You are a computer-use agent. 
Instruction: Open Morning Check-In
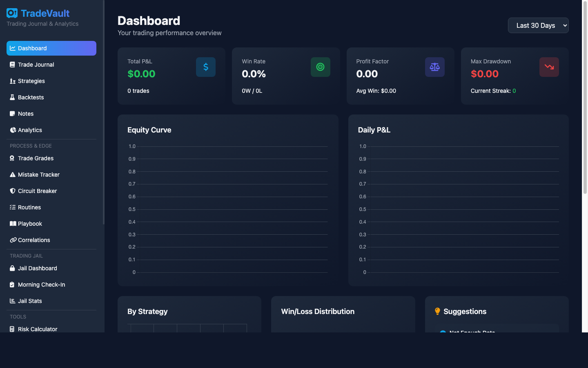coord(41,285)
